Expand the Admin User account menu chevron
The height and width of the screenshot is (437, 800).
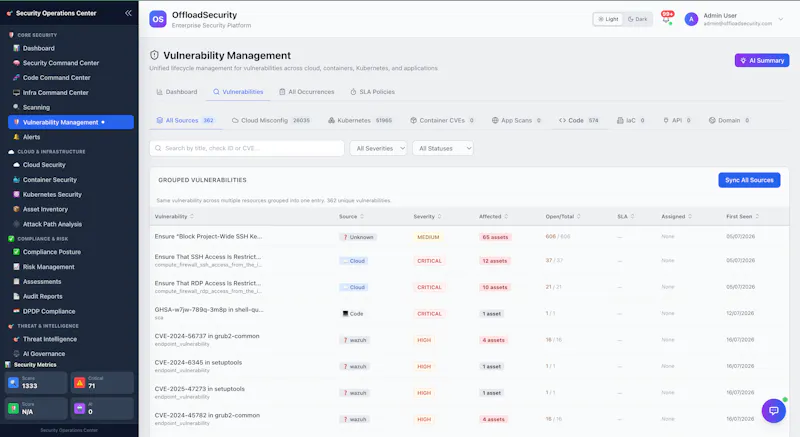point(781,19)
